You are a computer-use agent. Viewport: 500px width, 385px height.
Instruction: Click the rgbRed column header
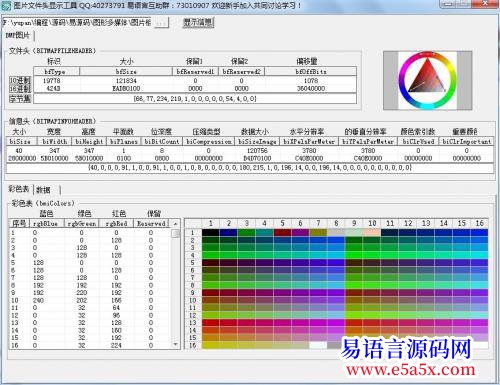pos(117,223)
